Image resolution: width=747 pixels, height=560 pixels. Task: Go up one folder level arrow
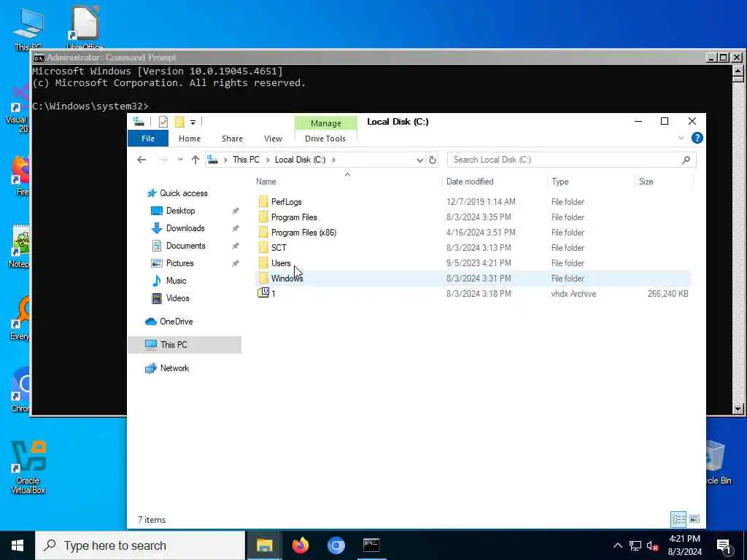[x=196, y=160]
